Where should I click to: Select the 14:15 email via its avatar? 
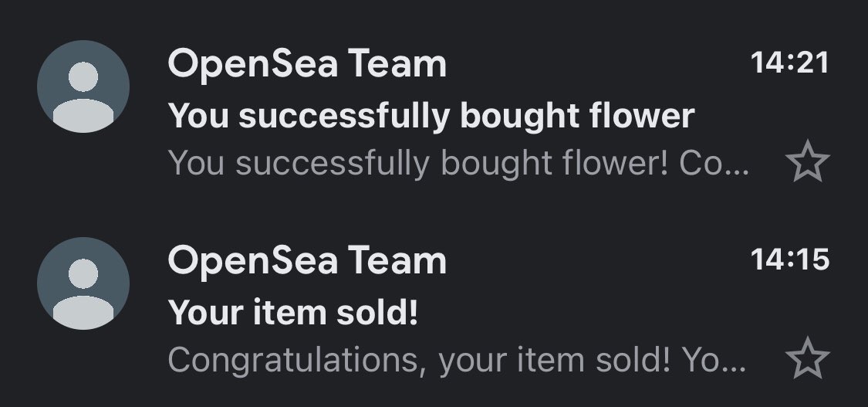pos(83,283)
